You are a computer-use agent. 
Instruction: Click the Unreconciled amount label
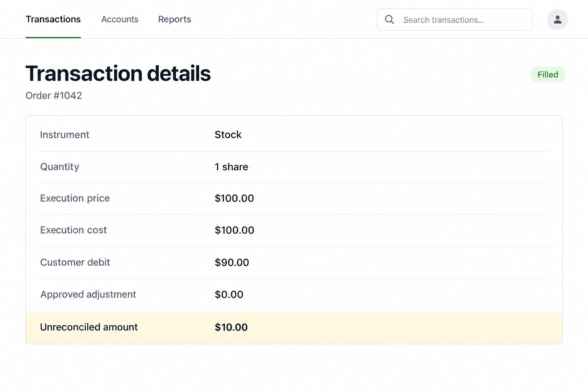click(89, 327)
